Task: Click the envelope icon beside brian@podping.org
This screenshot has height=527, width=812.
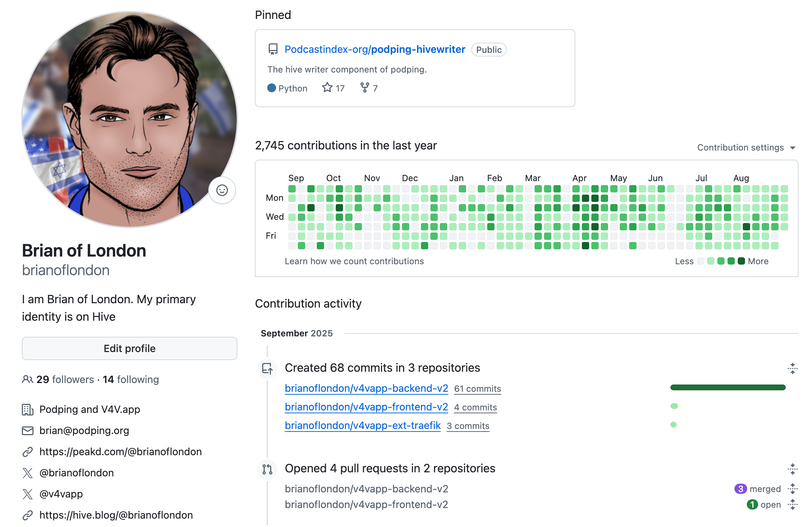Action: pos(28,431)
